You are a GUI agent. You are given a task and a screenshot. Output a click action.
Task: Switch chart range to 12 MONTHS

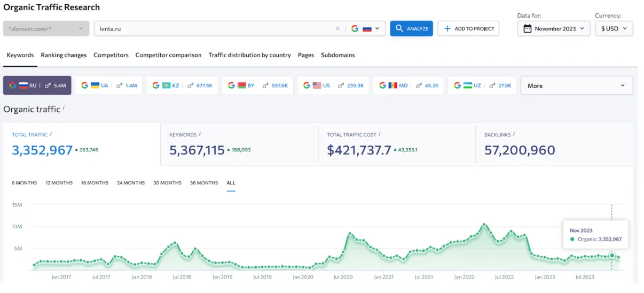click(x=59, y=183)
